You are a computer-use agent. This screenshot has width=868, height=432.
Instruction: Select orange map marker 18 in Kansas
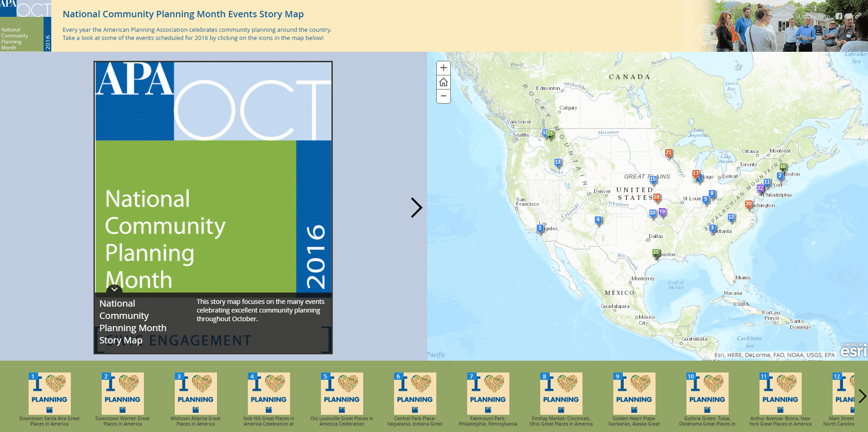click(x=656, y=198)
